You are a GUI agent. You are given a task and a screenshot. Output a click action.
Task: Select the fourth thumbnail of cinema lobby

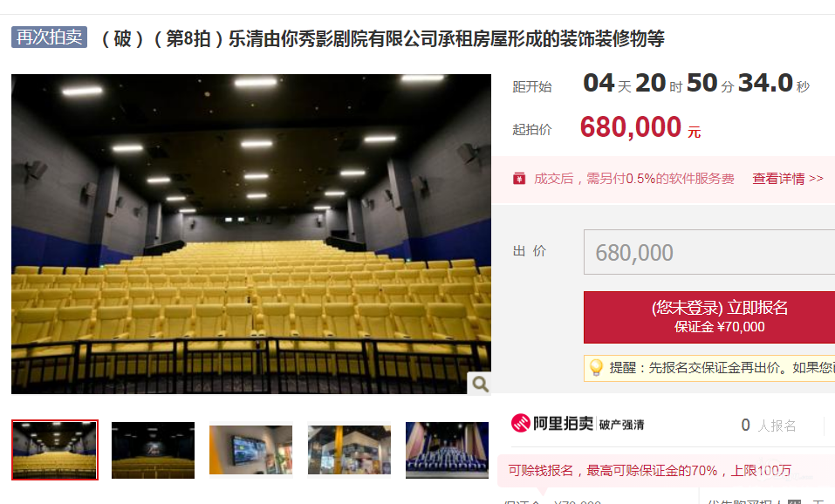pos(349,450)
